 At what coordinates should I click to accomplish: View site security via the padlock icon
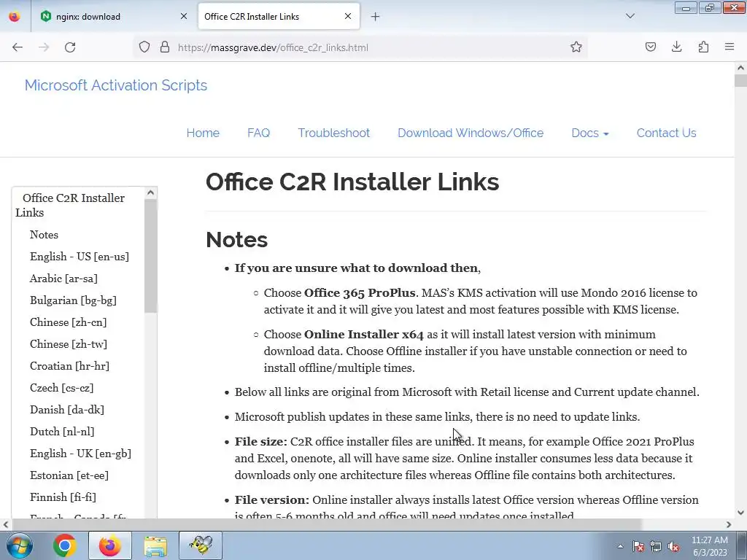(165, 47)
